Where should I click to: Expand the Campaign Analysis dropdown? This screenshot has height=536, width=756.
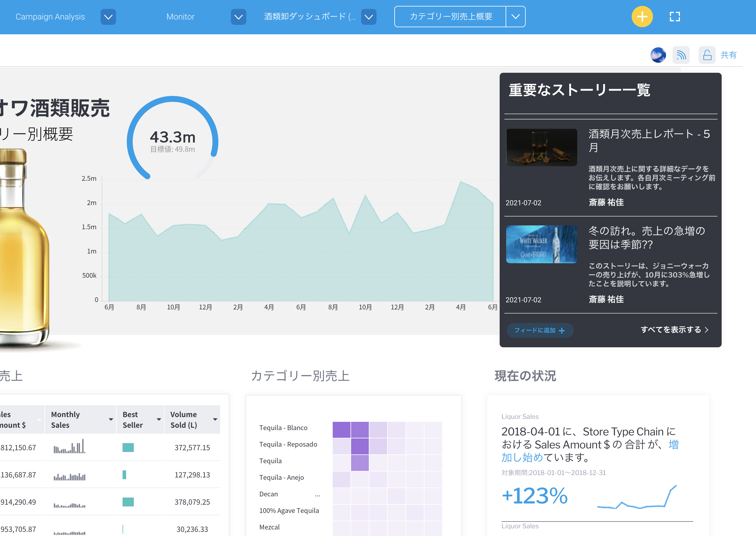[x=108, y=17]
